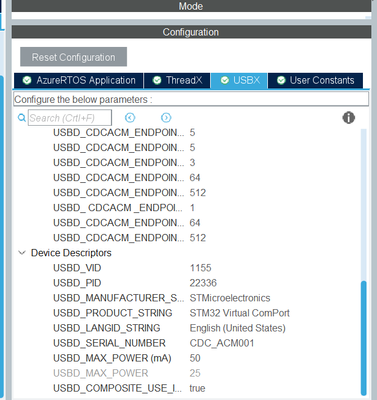Select STM32 Virtual ComPort product string
Screen dimensions: 377x400
[239, 313]
